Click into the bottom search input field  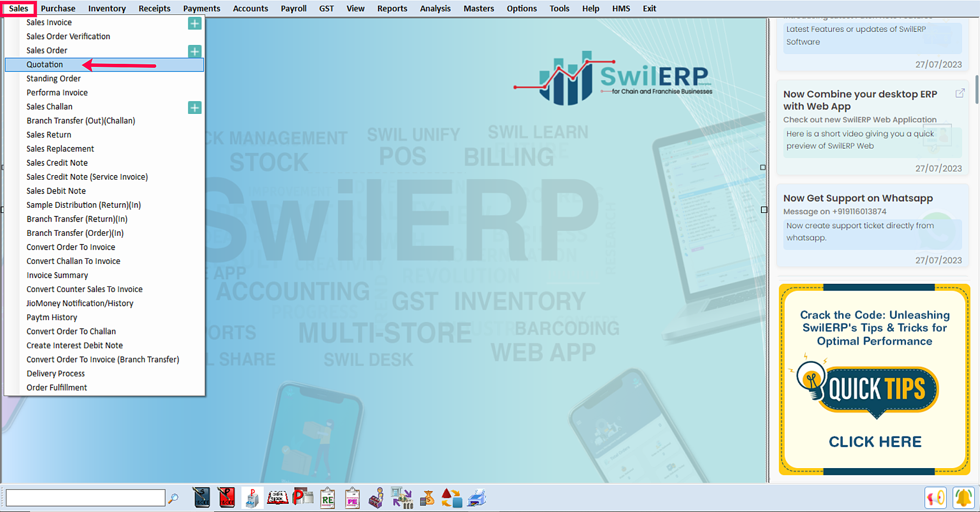pos(85,498)
